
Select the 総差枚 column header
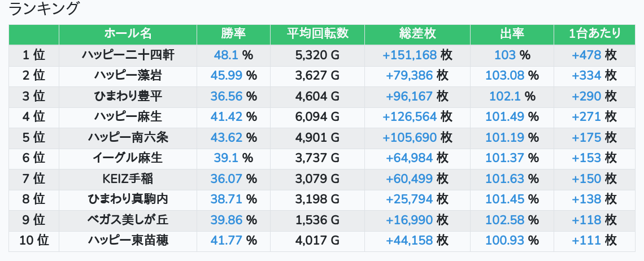pyautogui.click(x=417, y=34)
